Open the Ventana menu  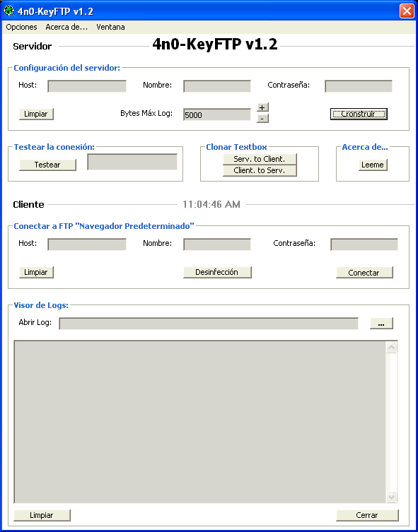click(x=110, y=27)
